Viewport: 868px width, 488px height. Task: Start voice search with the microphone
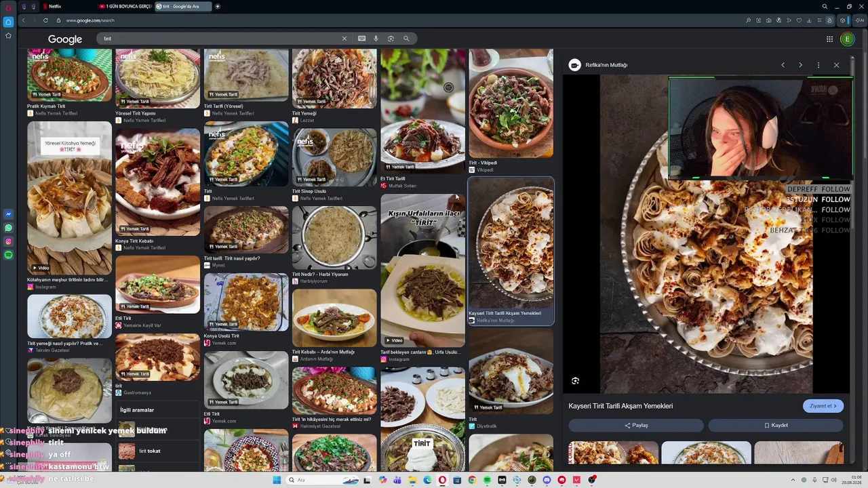[x=376, y=39]
